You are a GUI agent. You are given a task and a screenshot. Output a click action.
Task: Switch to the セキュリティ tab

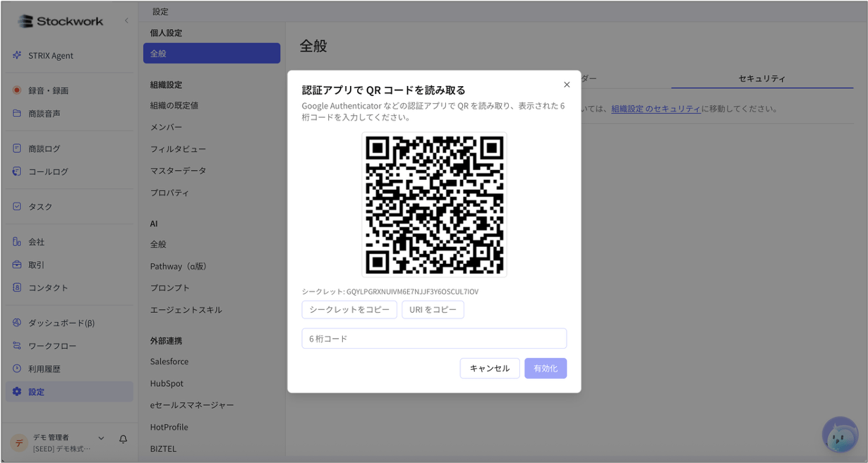tap(762, 78)
